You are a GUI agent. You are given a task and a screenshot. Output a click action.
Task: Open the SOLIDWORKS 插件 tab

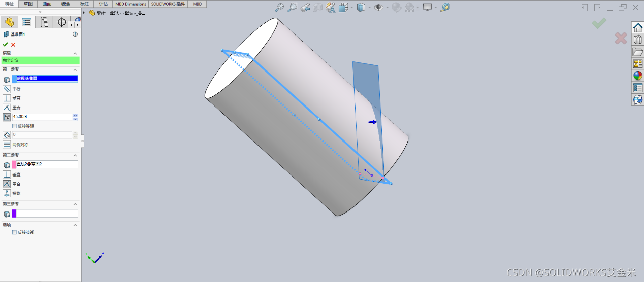pos(168,4)
